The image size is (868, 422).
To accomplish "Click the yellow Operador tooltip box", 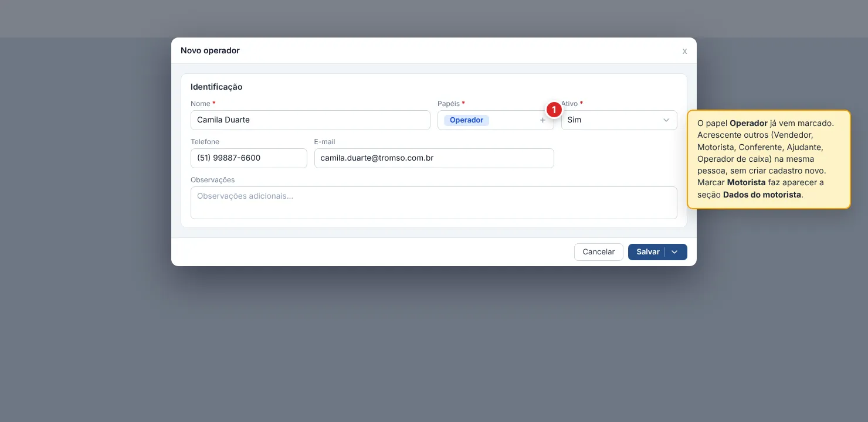I will pyautogui.click(x=769, y=159).
